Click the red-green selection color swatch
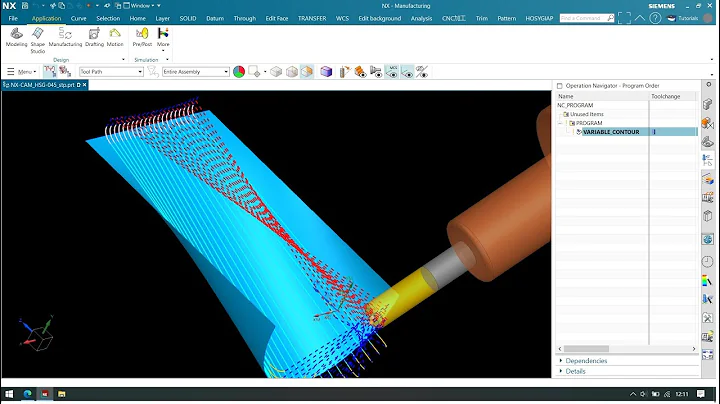This screenshot has height=404, width=720. pos(239,72)
